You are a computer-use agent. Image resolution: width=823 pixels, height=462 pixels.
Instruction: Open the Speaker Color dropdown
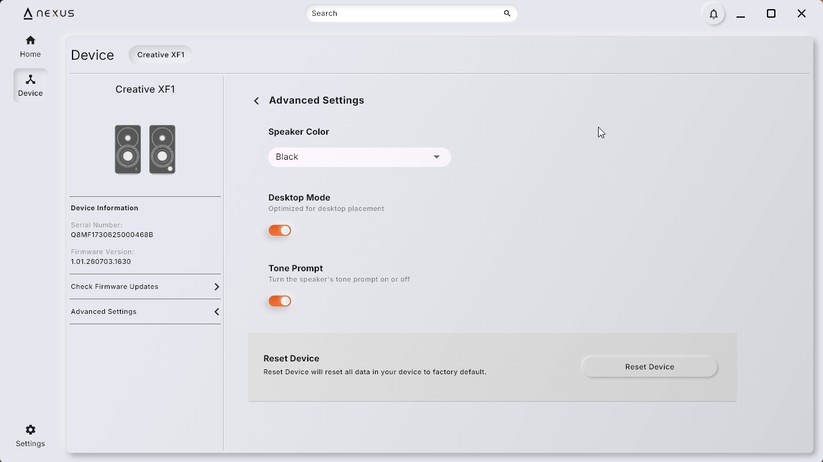pos(360,157)
